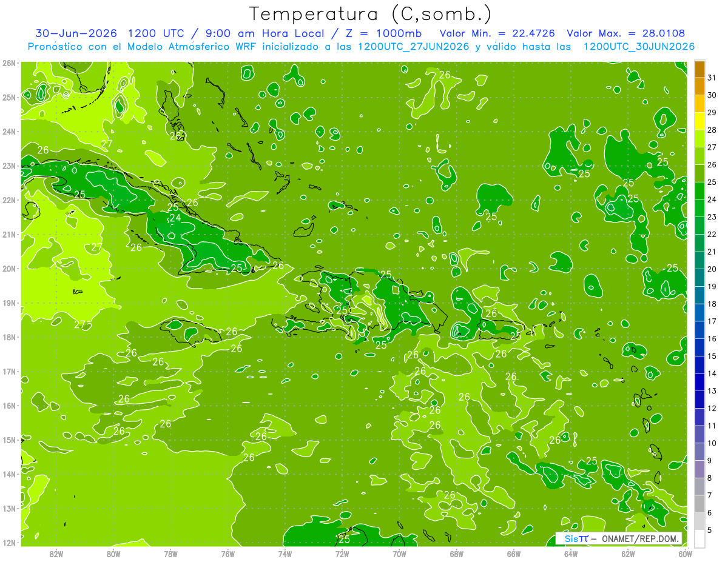
Task: Click the 20N latitude axis label
Action: pyautogui.click(x=8, y=268)
